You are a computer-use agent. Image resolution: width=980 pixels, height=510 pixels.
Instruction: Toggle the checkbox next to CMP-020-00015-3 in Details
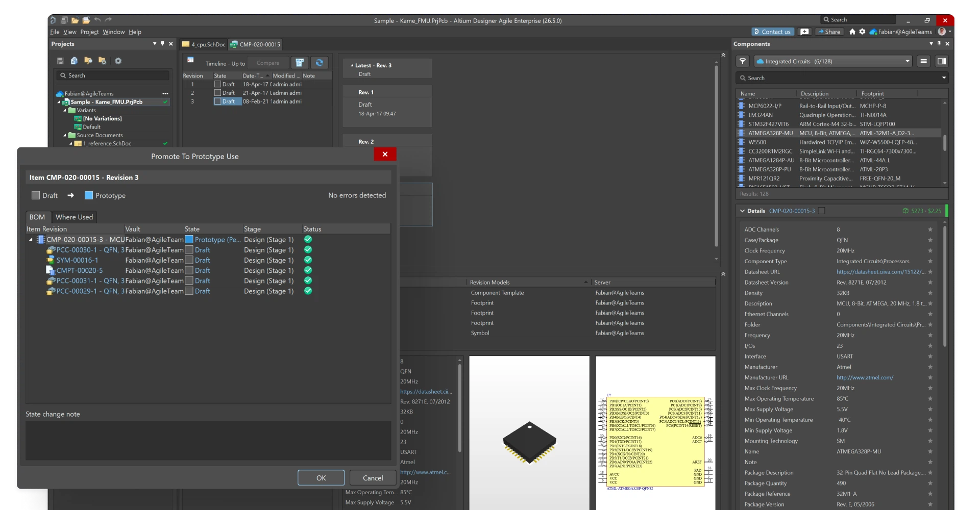(822, 211)
